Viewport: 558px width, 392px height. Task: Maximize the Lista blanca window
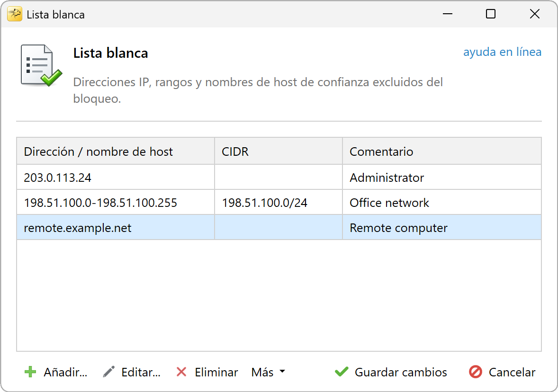pyautogui.click(x=491, y=14)
